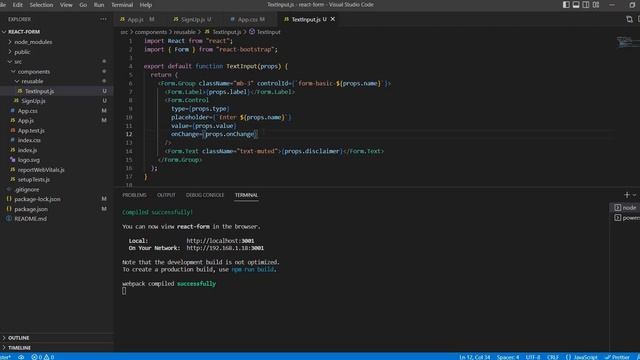
Task: Change UTF-8 file encoding
Action: tap(533, 357)
